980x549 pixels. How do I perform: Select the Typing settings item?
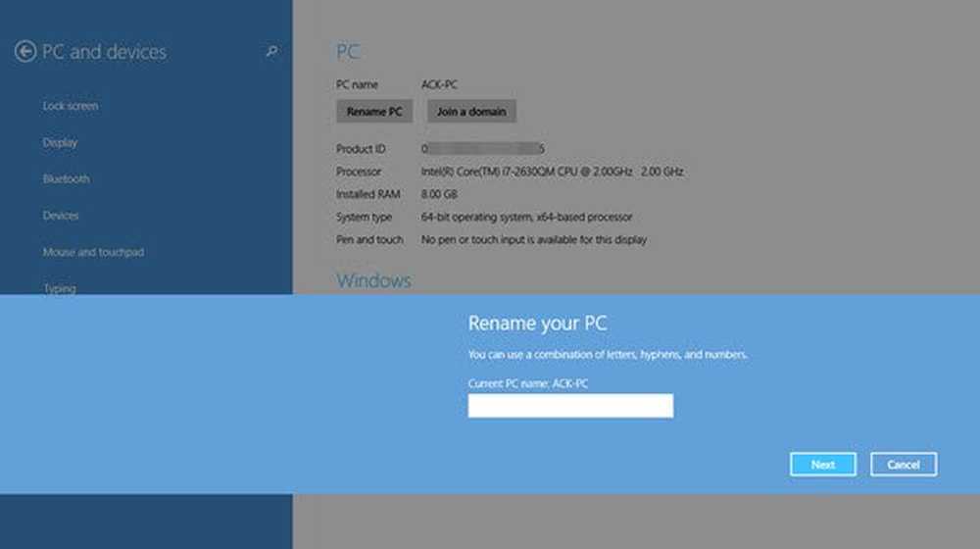click(60, 288)
